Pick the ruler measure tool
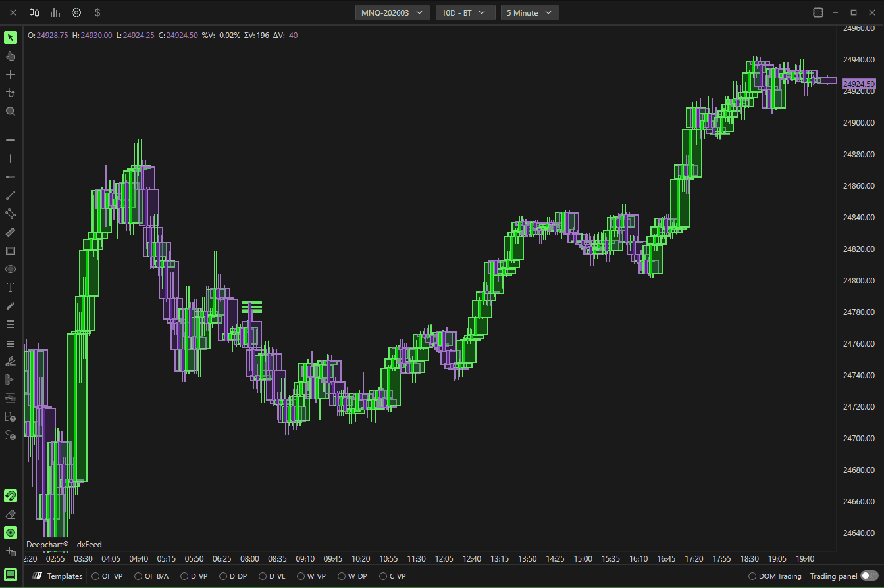This screenshot has width=884, height=588. pyautogui.click(x=11, y=232)
